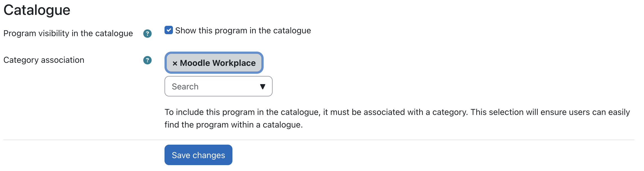Image resolution: width=644 pixels, height=171 pixels.
Task: Select the Moodle Workplace category tag
Action: (x=214, y=63)
